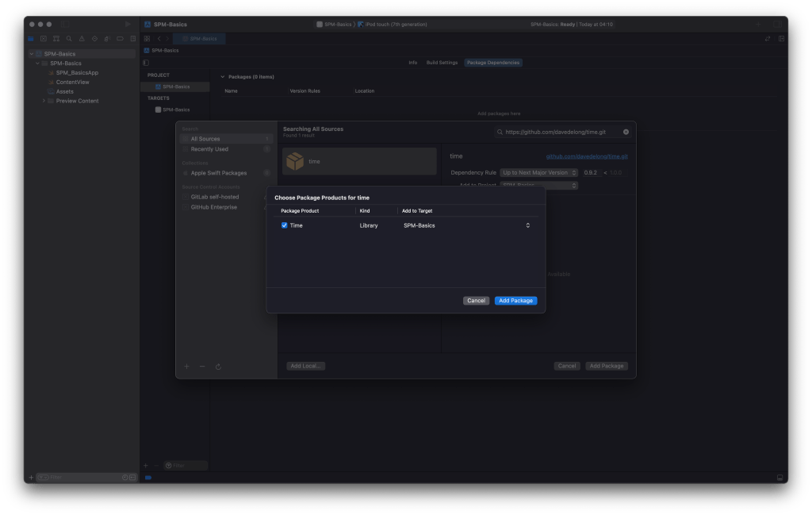Open the Add to Target SPM-Basics dropdown
Viewport: 812px width, 515px height.
tap(465, 225)
